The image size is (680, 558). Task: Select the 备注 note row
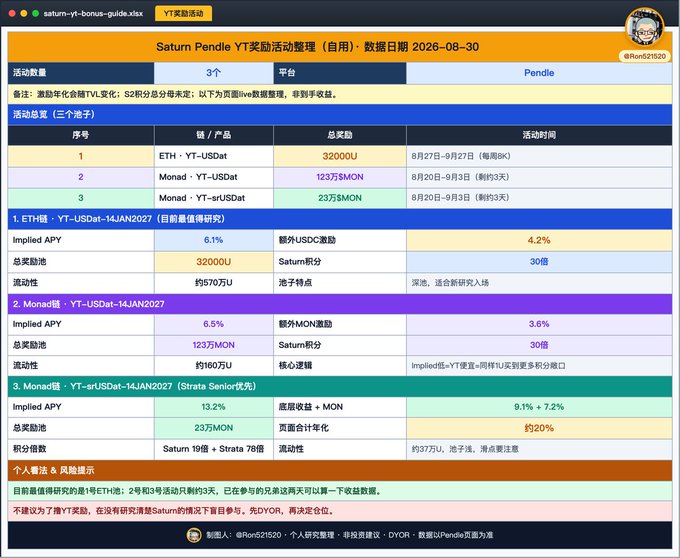tap(340, 94)
